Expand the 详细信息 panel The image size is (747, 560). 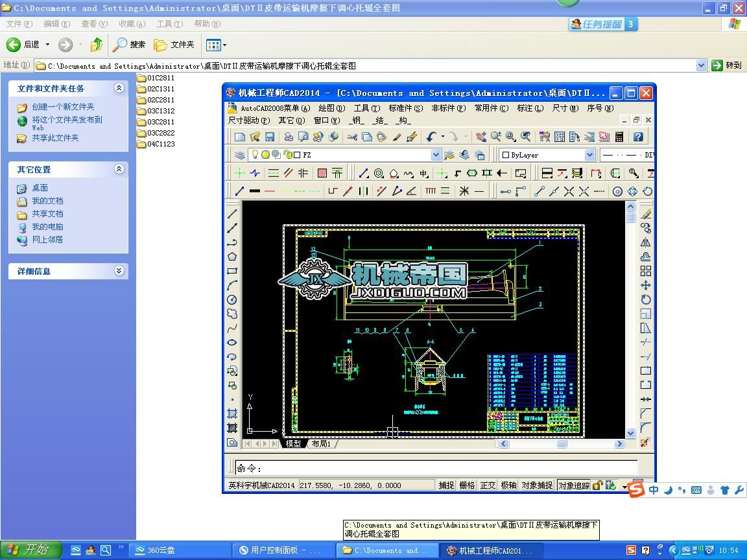119,271
